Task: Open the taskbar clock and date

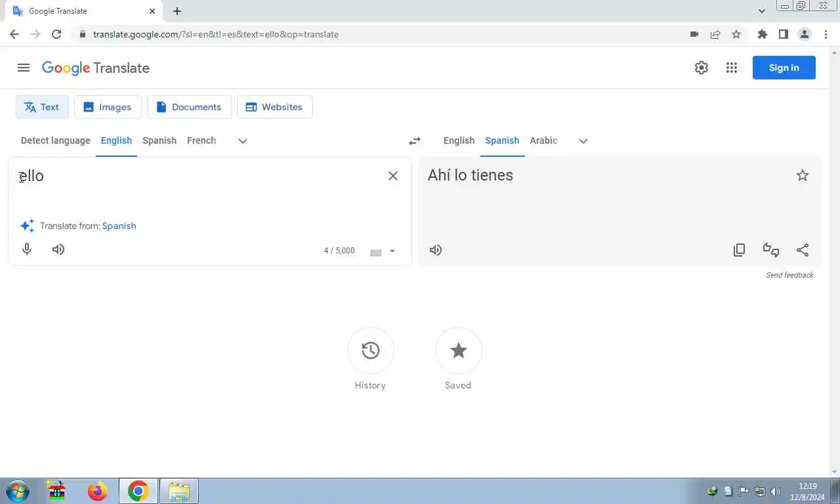Action: [808, 492]
